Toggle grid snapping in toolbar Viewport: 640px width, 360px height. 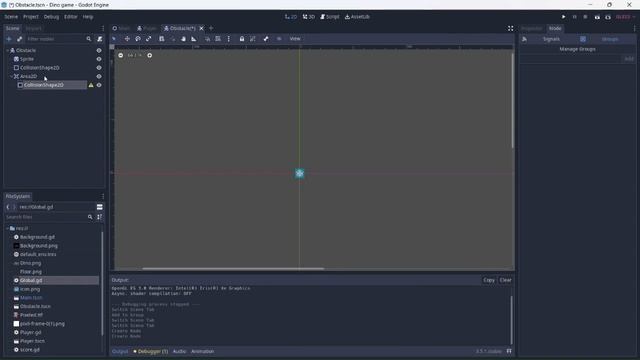[218, 39]
